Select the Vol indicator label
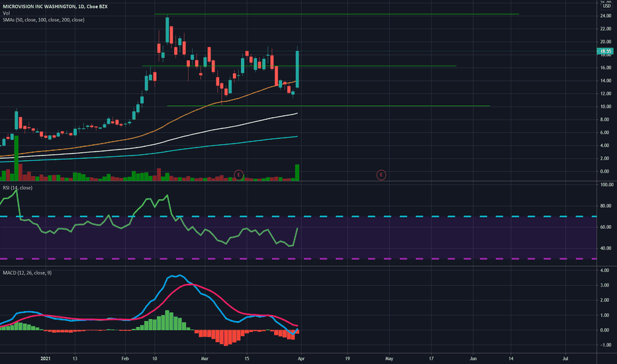The height and width of the screenshot is (364, 617). 7,13
